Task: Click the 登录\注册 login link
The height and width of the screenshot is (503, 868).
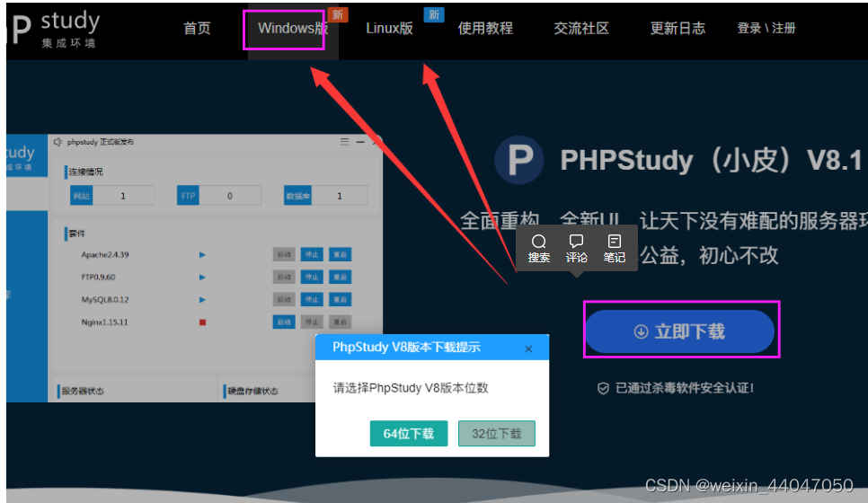Action: pos(766,28)
